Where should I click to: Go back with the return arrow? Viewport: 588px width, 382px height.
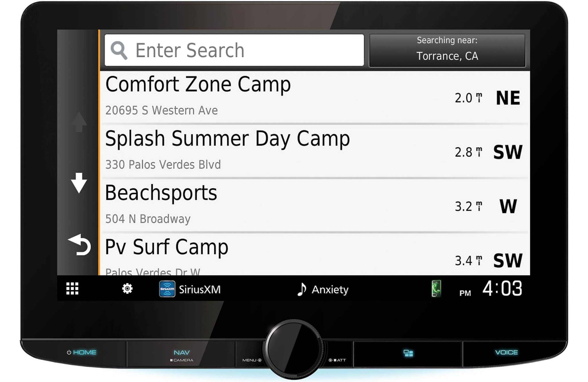pos(80,245)
